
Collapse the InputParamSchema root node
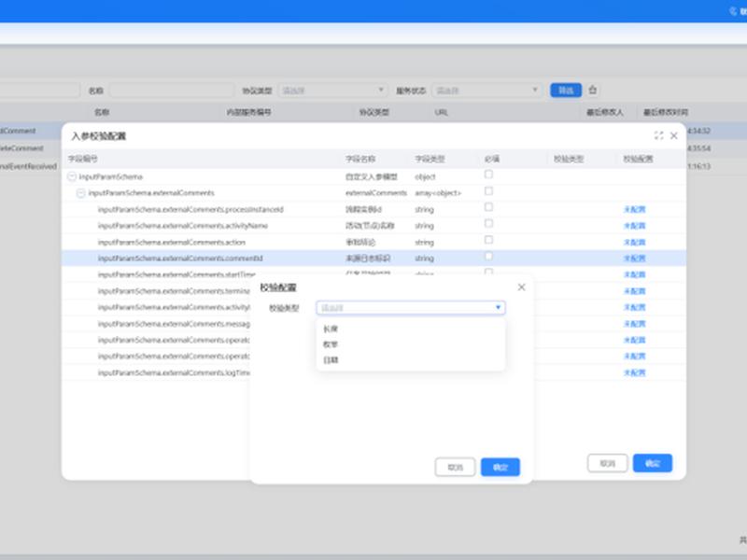pyautogui.click(x=72, y=176)
